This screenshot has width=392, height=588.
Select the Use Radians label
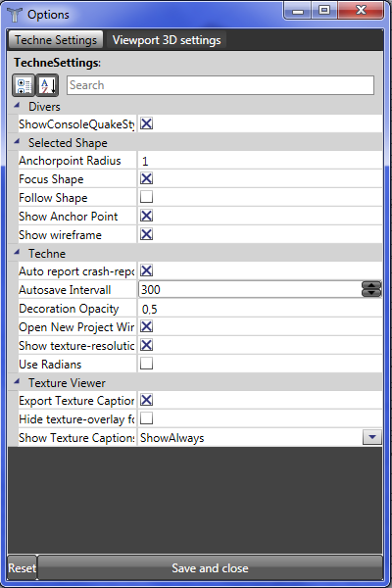click(x=50, y=365)
